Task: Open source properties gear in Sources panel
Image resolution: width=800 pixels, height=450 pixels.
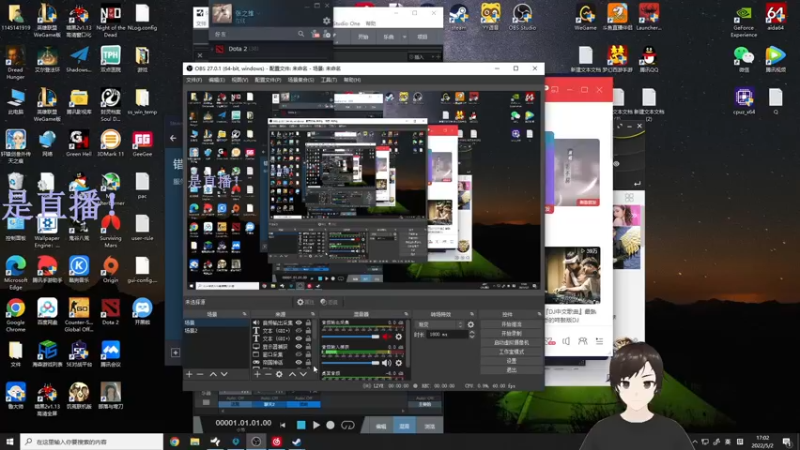Action: [279, 374]
